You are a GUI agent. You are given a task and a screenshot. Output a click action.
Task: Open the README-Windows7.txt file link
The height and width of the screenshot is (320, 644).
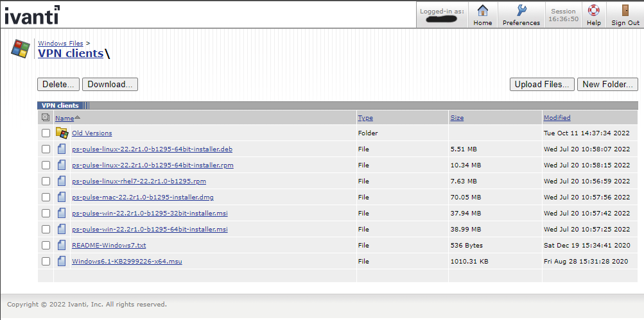(x=109, y=246)
